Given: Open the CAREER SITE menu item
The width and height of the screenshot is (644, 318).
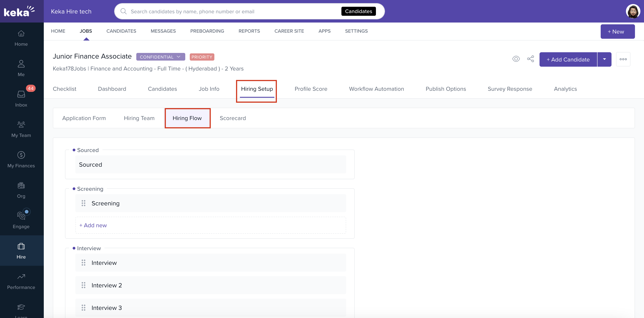Looking at the screenshot, I should click(x=289, y=31).
